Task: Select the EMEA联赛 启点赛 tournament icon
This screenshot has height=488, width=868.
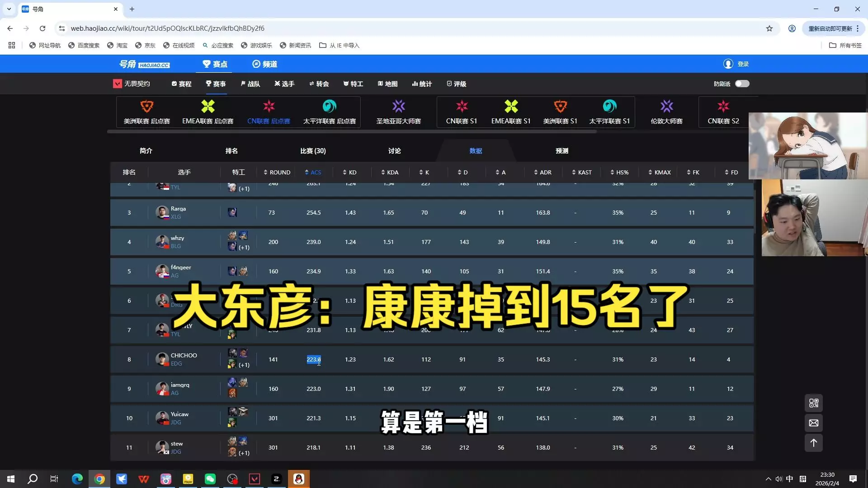Action: point(208,107)
